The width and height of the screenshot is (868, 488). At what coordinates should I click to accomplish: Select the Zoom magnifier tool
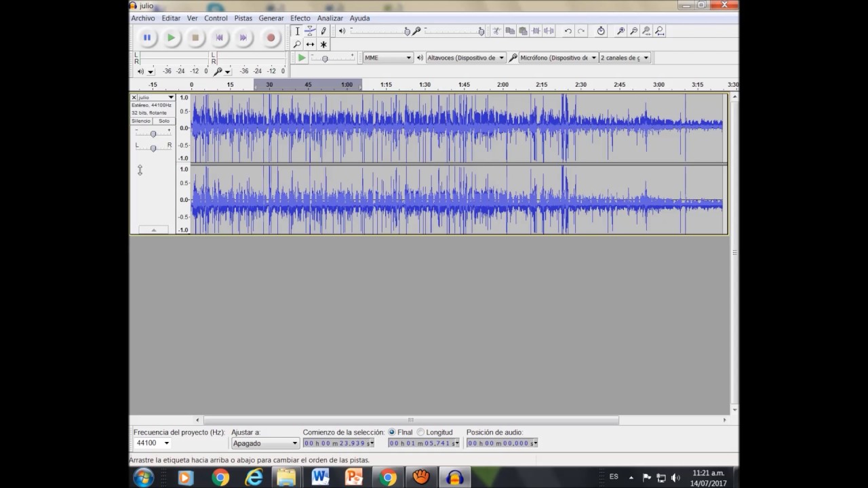click(x=297, y=44)
